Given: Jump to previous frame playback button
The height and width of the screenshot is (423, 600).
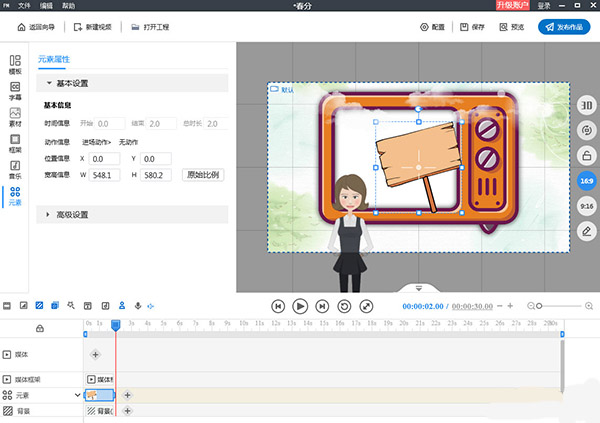Looking at the screenshot, I should [x=278, y=306].
